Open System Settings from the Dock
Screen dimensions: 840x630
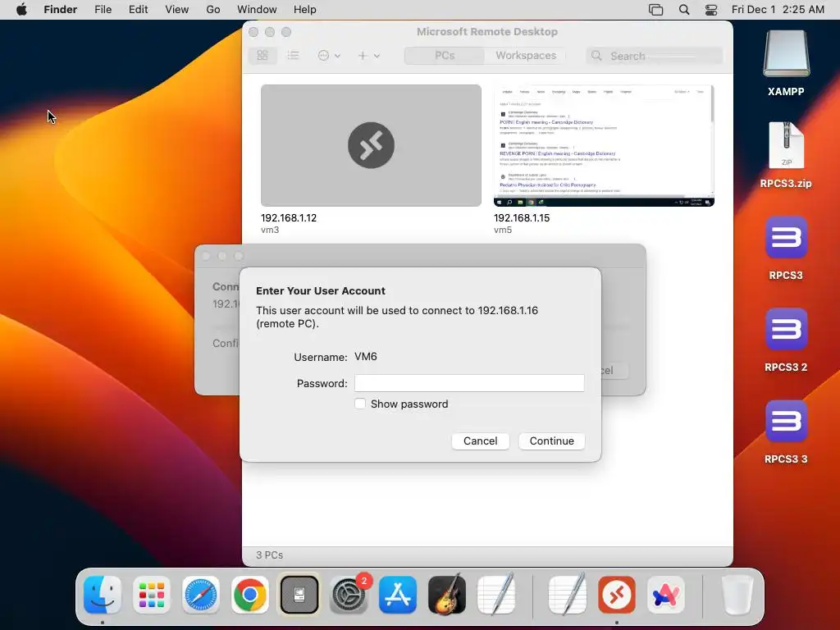348,595
